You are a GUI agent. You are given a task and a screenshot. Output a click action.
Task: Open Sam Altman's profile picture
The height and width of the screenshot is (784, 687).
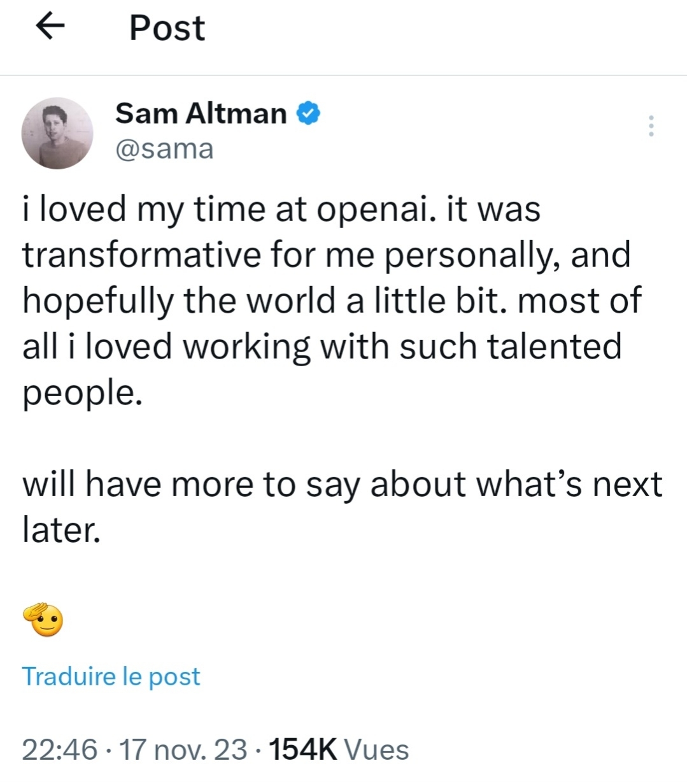point(57,133)
